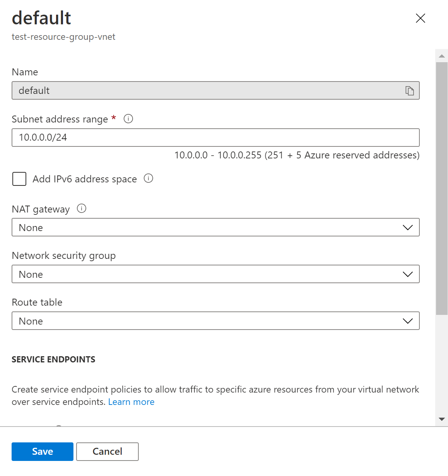This screenshot has width=448, height=476.
Task: Open the Network security group dropdown
Action: 215,274
